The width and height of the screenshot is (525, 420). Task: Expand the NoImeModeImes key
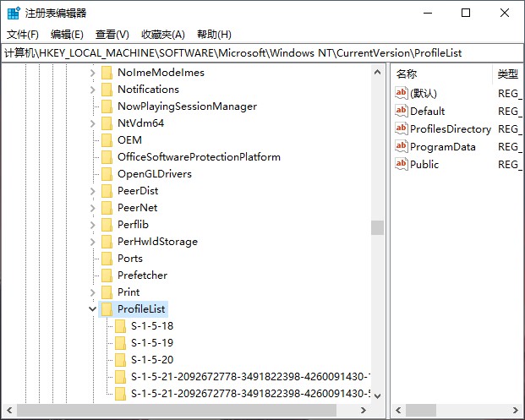(93, 73)
